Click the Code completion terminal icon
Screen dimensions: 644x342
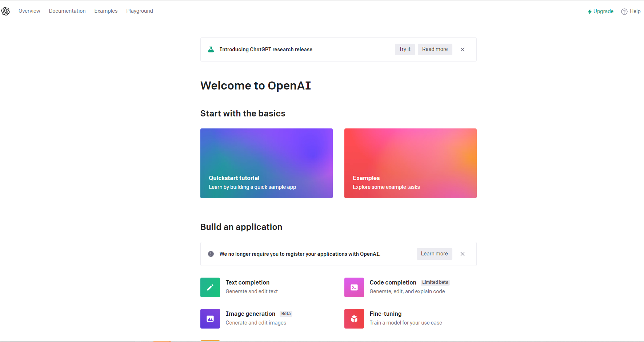[x=354, y=287]
